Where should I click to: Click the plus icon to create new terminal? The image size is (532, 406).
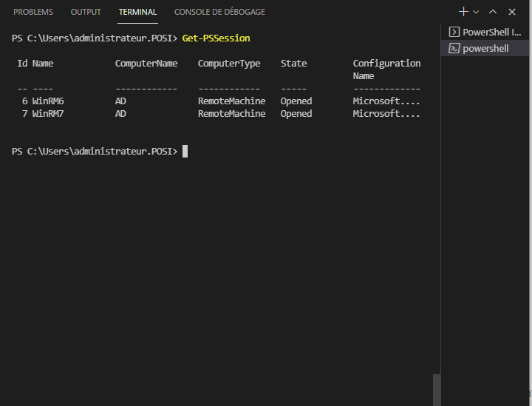pos(463,12)
